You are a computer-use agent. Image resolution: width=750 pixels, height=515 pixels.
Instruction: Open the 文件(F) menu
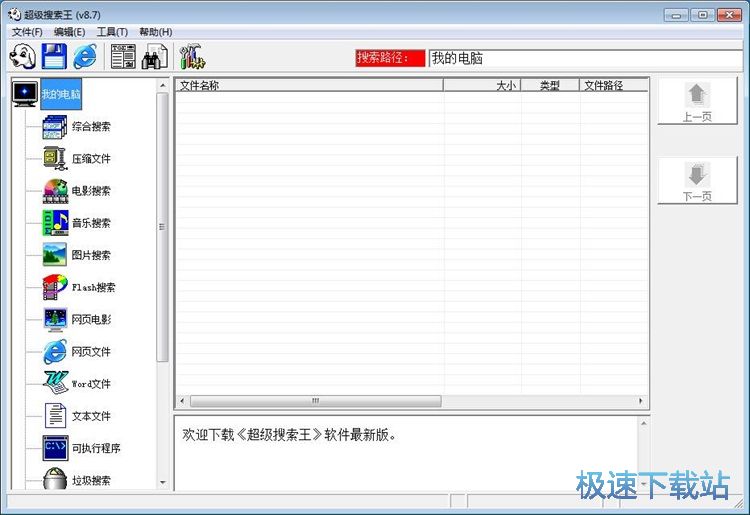27,32
